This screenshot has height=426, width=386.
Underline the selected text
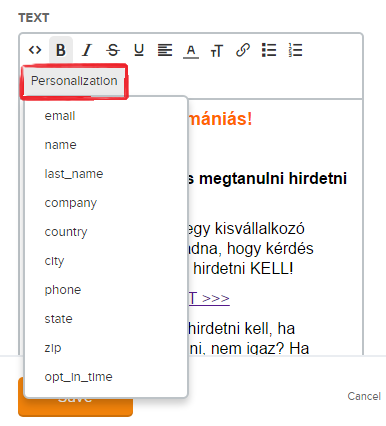pyautogui.click(x=139, y=50)
